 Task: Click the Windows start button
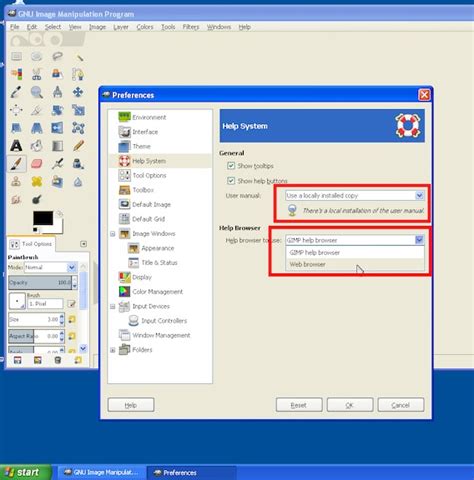coord(25,472)
